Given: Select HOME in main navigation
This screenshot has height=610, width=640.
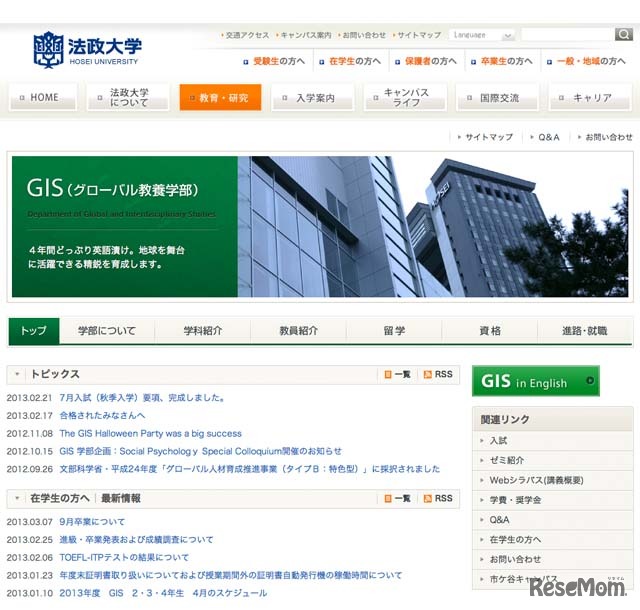Looking at the screenshot, I should click(43, 97).
